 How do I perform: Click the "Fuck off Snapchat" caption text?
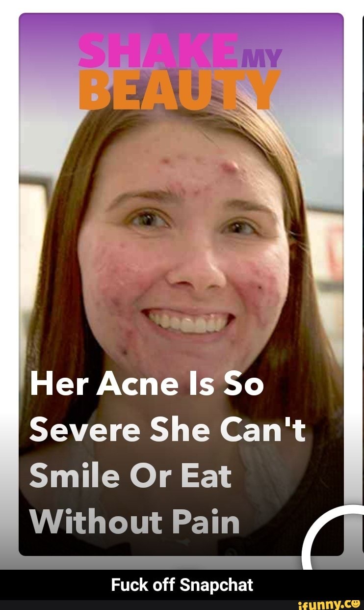182,585
